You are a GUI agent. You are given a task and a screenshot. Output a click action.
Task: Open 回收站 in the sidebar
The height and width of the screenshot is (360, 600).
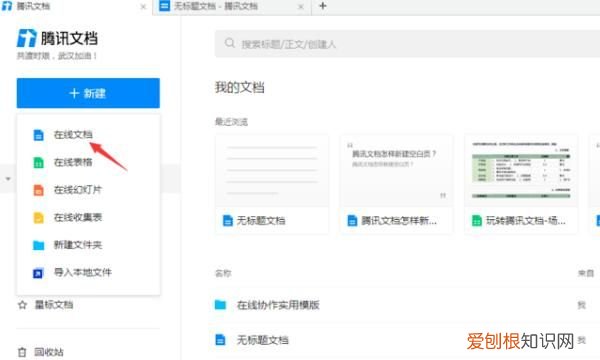(49, 352)
